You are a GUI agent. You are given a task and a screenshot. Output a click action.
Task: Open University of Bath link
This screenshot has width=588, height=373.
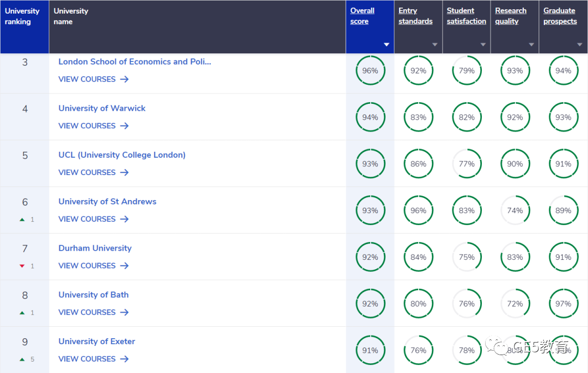pyautogui.click(x=94, y=295)
